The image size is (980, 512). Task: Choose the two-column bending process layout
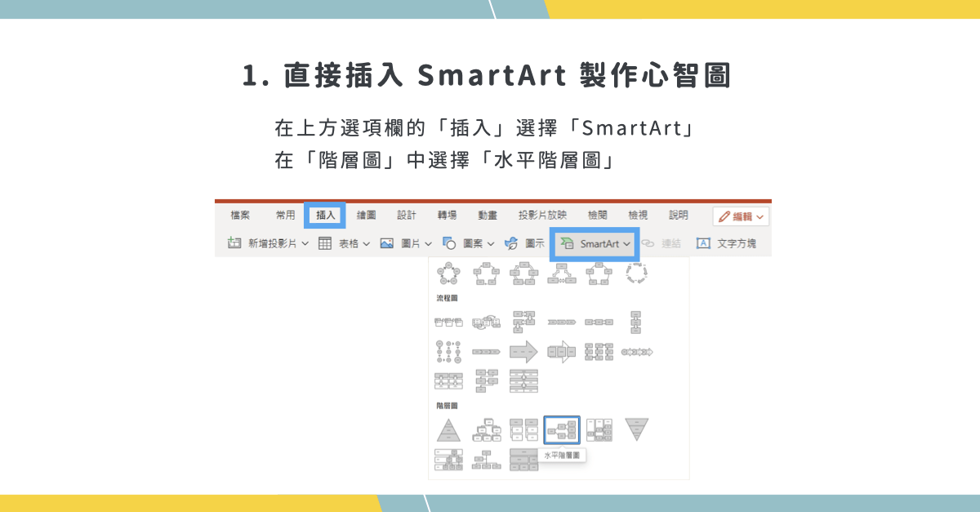tap(523, 323)
